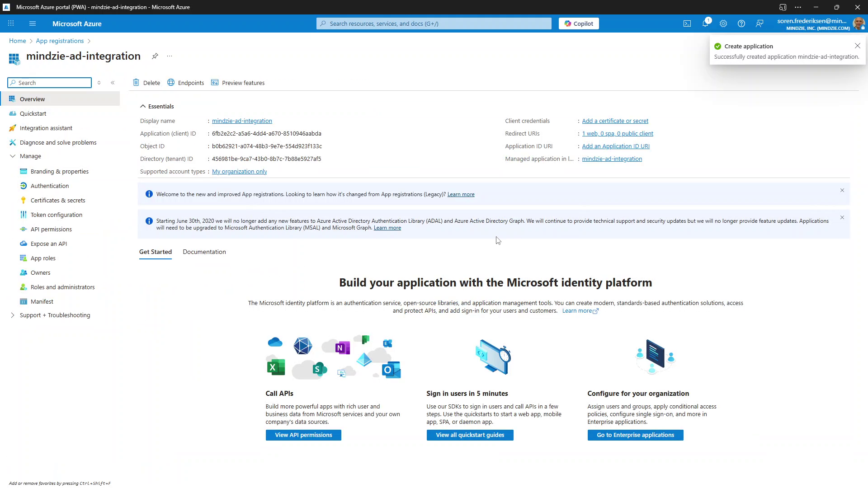Click the help question mark icon
Viewport: 868px width, 488px height.
(741, 23)
